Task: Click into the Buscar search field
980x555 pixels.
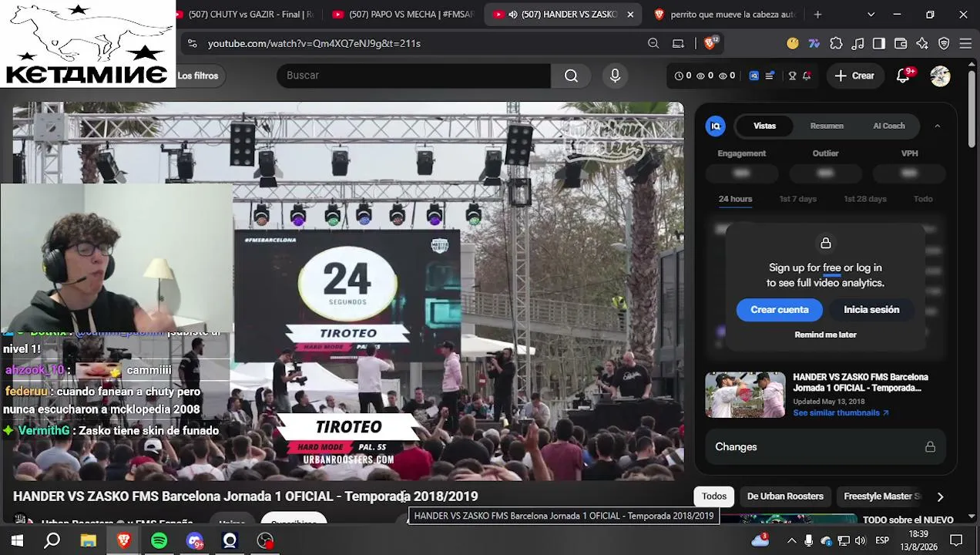Action: (x=413, y=76)
